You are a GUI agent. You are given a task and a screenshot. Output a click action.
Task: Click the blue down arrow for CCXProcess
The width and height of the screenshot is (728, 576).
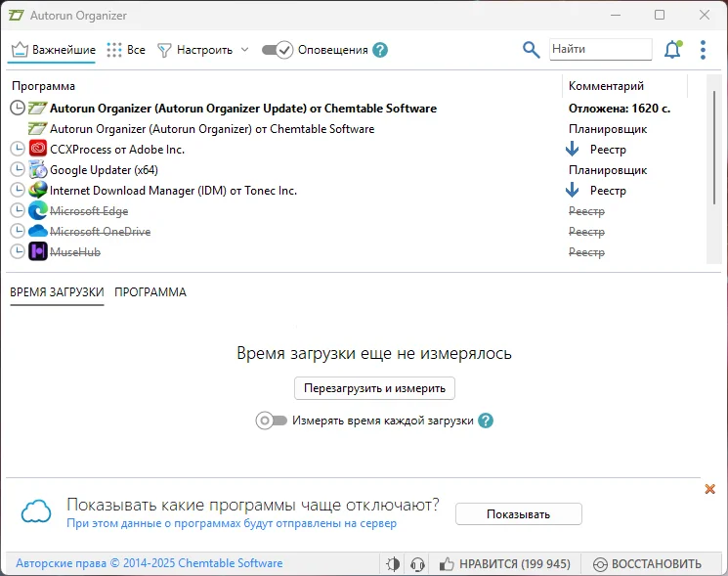tap(573, 149)
